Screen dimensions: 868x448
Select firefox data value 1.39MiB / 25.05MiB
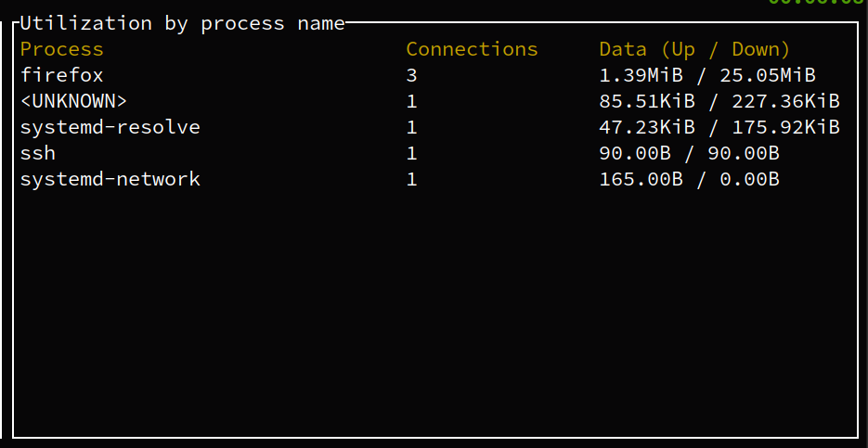coord(707,76)
